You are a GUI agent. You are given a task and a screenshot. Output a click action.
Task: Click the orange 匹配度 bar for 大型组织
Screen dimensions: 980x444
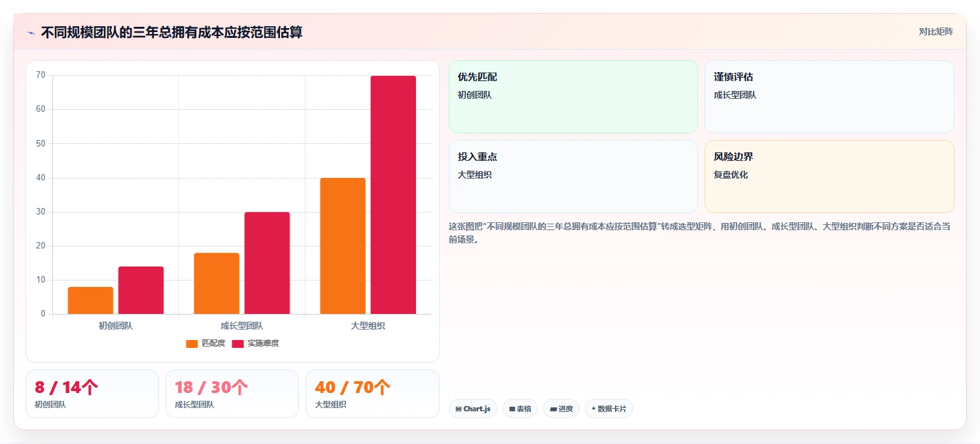pos(343,246)
